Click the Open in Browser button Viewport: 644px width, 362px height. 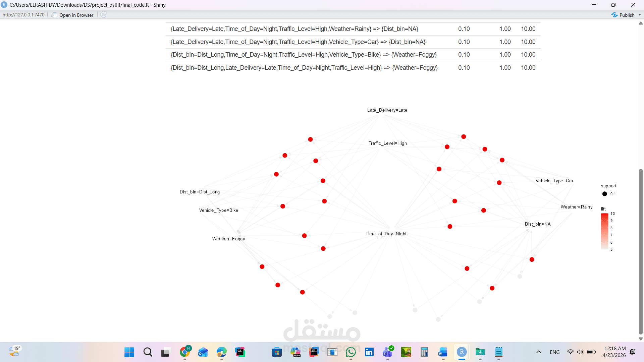pyautogui.click(x=72, y=15)
